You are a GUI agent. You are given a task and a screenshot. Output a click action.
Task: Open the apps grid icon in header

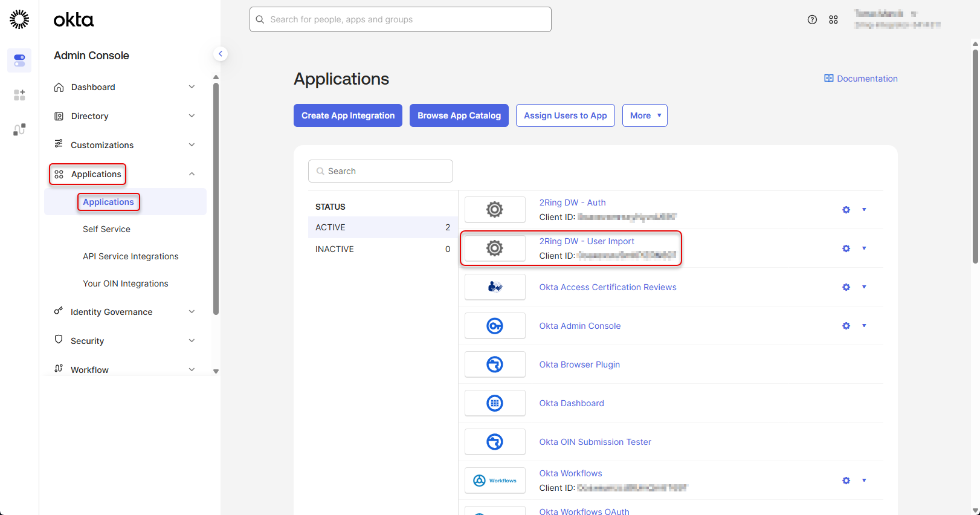(x=833, y=20)
